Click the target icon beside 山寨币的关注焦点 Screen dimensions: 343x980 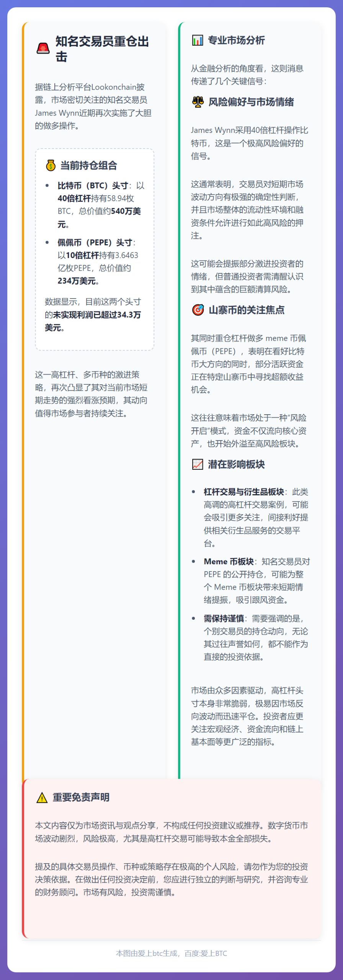198,310
